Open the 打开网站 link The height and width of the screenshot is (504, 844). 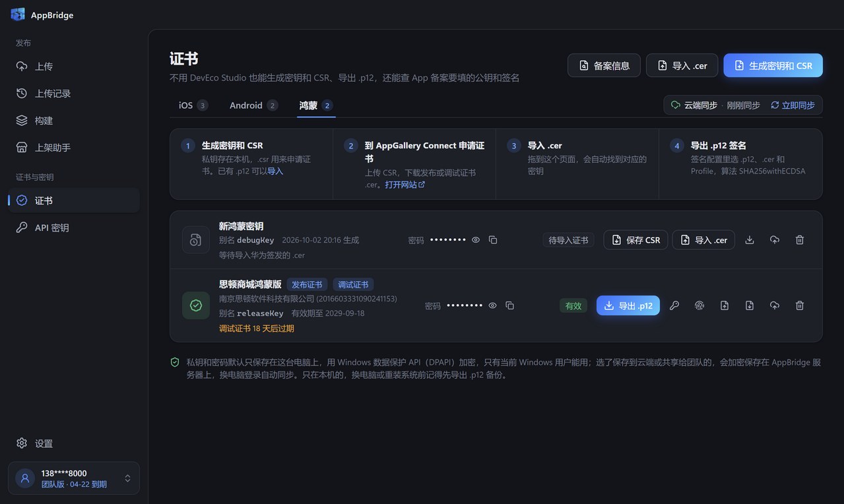[x=405, y=185]
